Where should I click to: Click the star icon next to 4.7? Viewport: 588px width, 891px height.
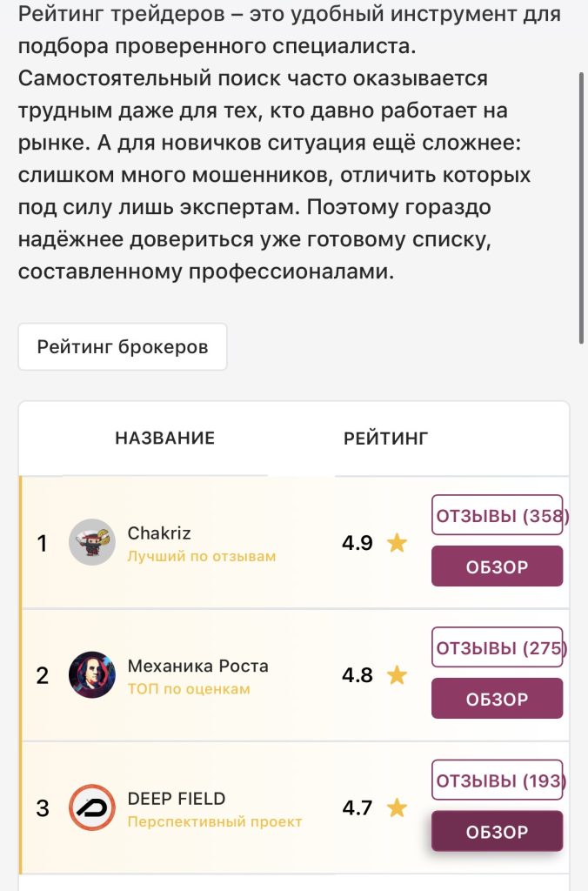point(398,807)
